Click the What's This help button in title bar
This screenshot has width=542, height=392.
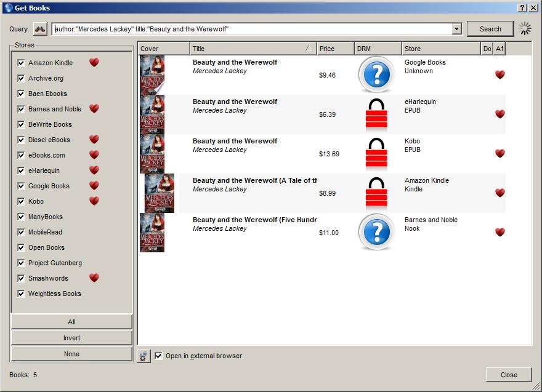pyautogui.click(x=522, y=7)
